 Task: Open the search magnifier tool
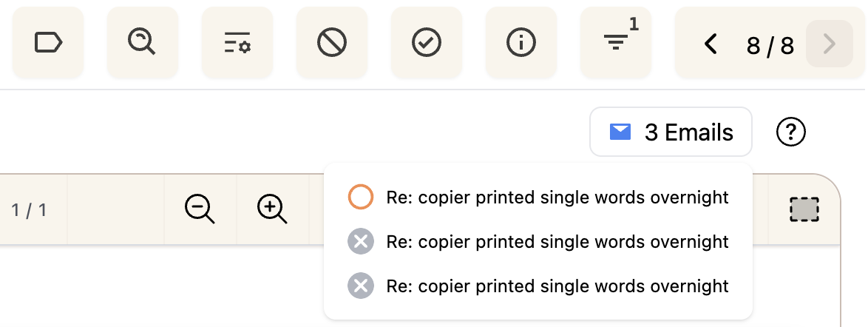[143, 43]
